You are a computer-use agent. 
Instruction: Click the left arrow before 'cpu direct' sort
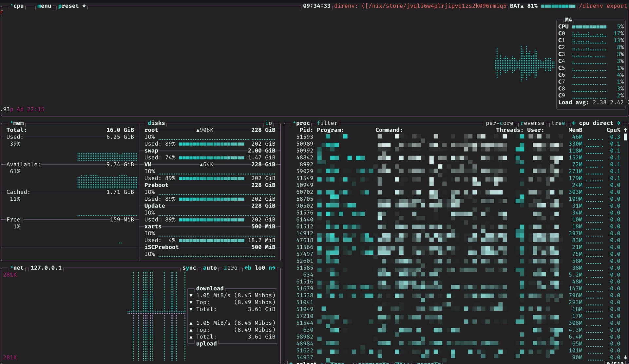coord(574,123)
